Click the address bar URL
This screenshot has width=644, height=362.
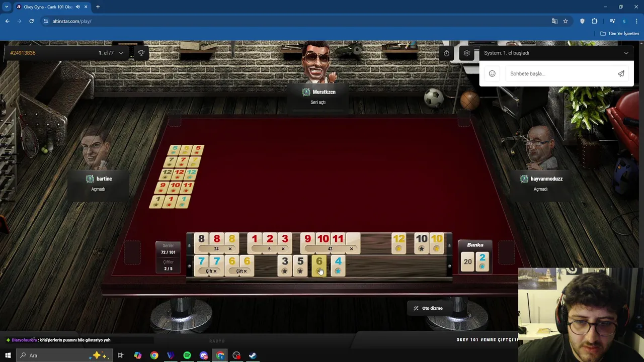(72, 21)
